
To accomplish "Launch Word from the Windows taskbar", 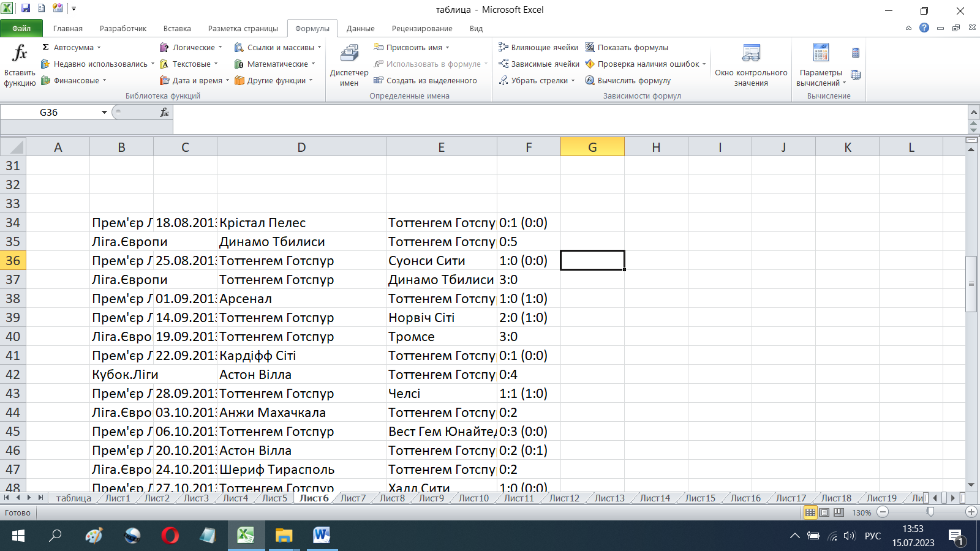I will point(322,536).
